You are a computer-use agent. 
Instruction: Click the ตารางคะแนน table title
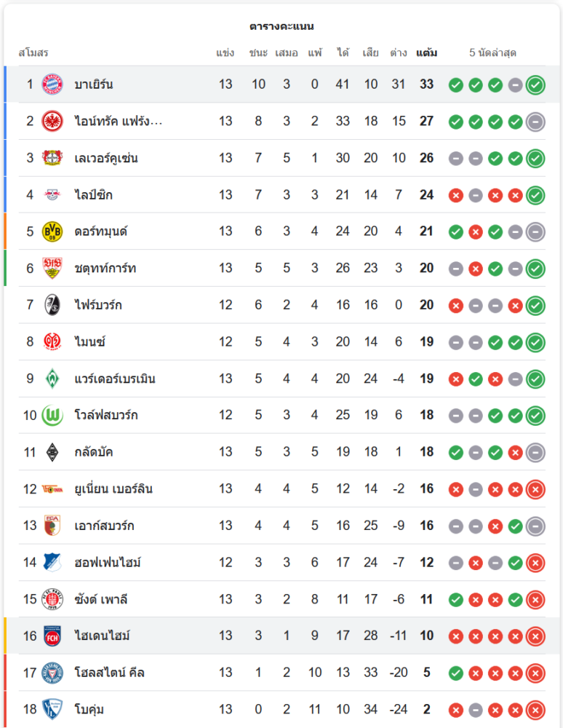point(281,26)
